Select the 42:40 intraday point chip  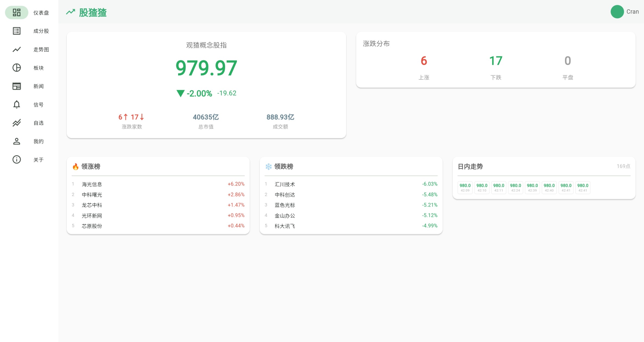click(549, 187)
